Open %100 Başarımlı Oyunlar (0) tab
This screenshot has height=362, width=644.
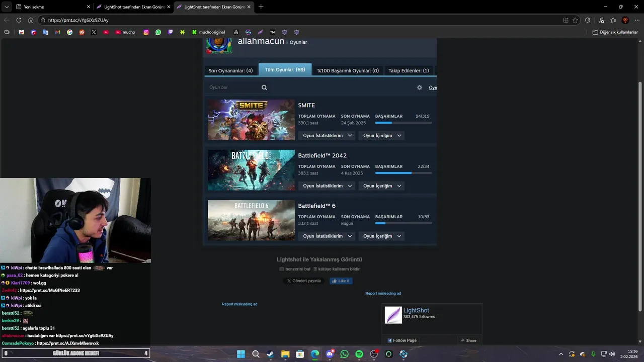point(348,71)
